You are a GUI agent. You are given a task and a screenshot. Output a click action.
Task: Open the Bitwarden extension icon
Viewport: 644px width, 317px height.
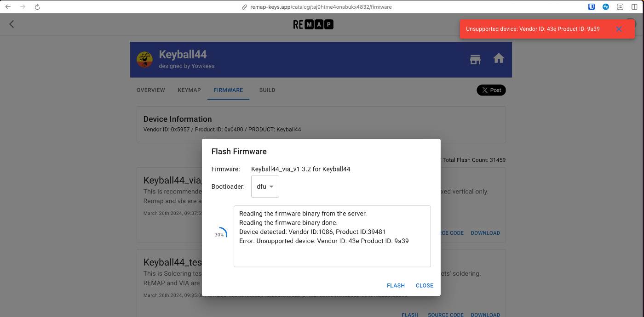click(592, 7)
